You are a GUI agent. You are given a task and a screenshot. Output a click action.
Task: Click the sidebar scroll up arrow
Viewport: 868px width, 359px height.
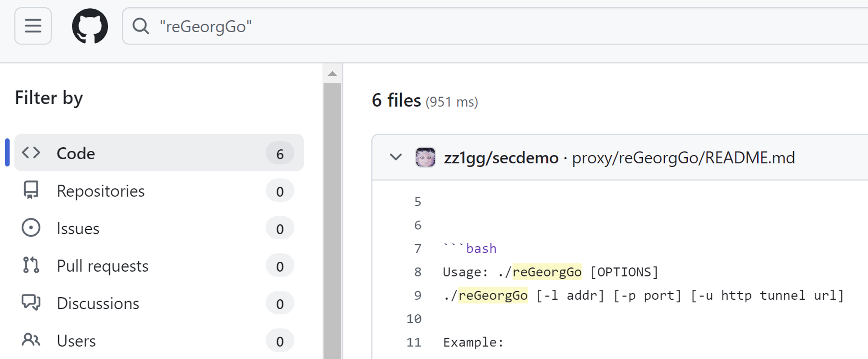[332, 74]
